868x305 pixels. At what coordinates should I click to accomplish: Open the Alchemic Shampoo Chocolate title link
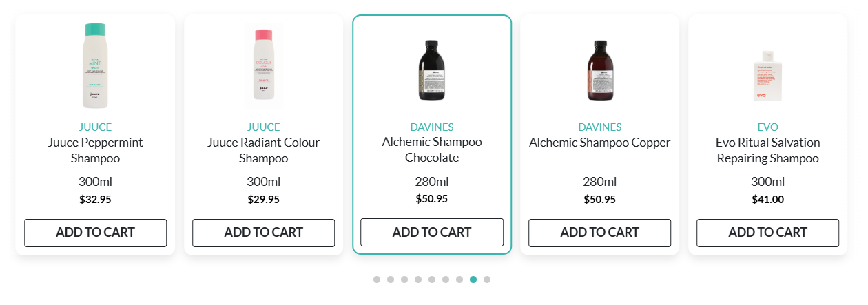point(432,149)
